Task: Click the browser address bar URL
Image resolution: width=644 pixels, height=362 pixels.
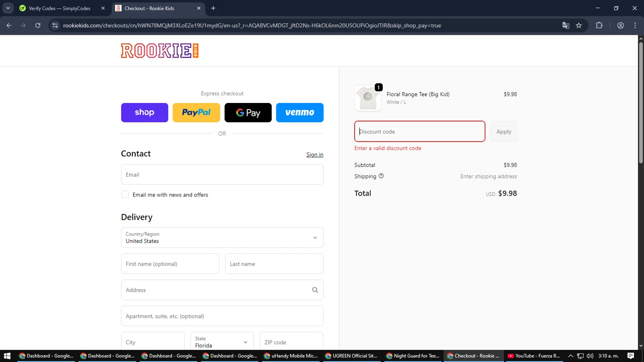Action: pos(252,25)
